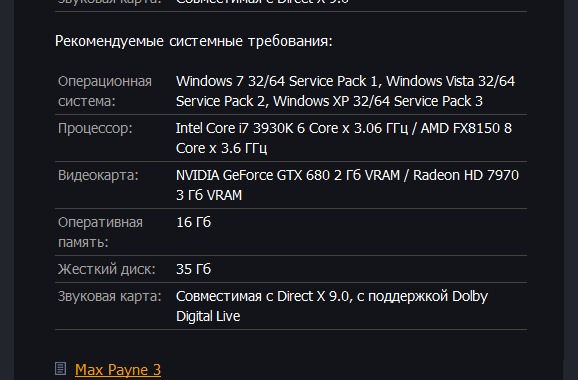Click the 3 Гб VRAM text

(x=209, y=195)
